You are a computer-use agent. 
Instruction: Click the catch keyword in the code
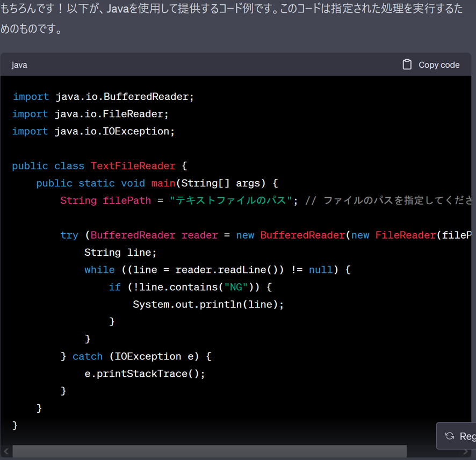tap(87, 356)
